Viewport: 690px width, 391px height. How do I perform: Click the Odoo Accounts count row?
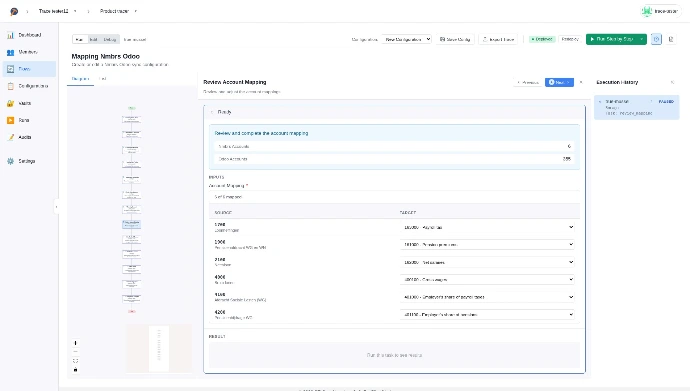[x=394, y=159]
